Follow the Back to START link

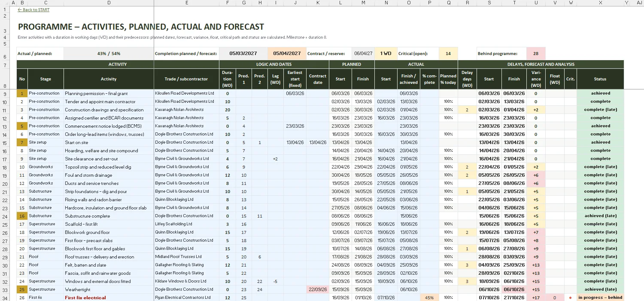(x=33, y=10)
